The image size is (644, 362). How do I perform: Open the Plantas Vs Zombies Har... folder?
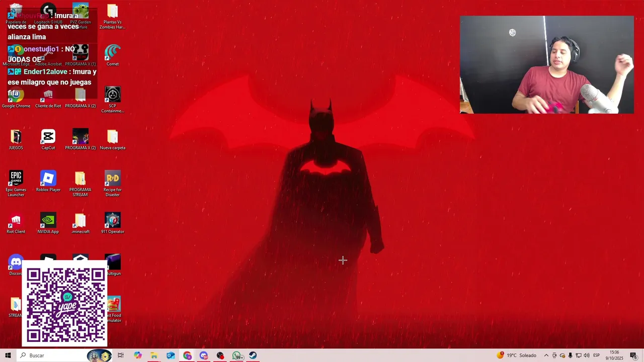(113, 16)
